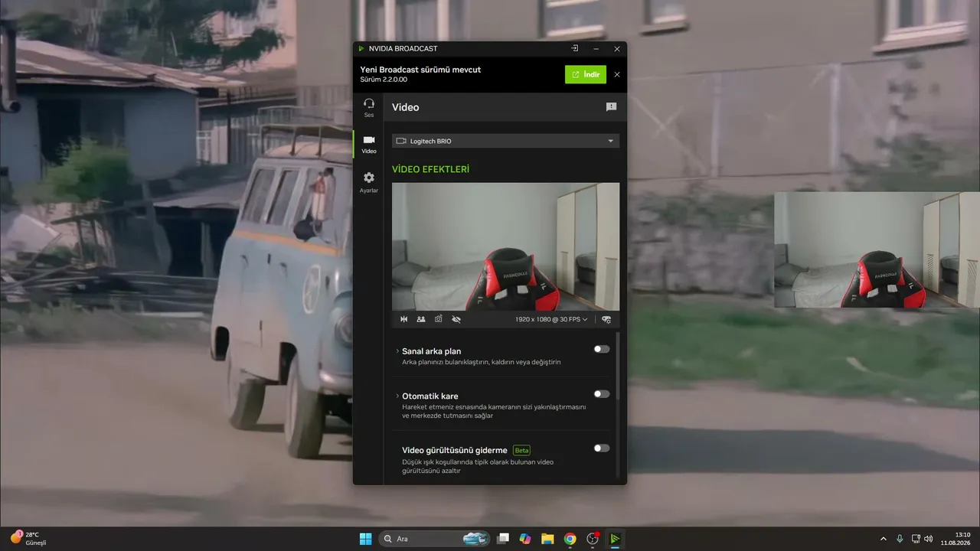Open Task View on the taskbar
The height and width of the screenshot is (551, 980).
pyautogui.click(x=503, y=539)
